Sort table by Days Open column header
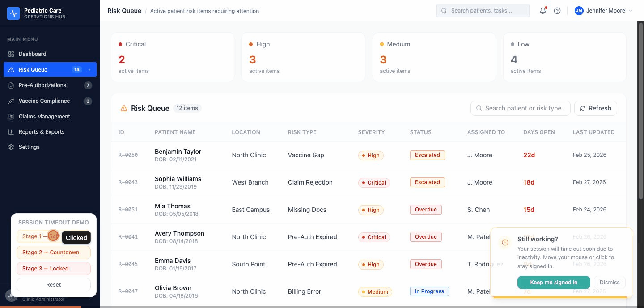 pos(539,132)
